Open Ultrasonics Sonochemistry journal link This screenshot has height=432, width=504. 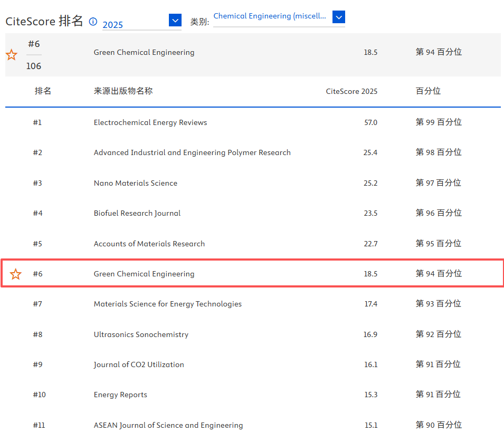coord(141,334)
